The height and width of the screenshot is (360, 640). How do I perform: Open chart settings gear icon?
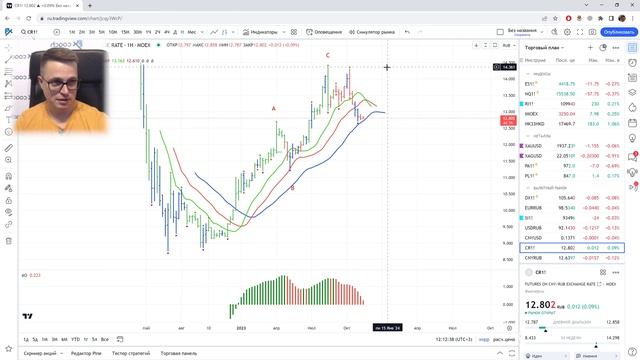click(567, 32)
